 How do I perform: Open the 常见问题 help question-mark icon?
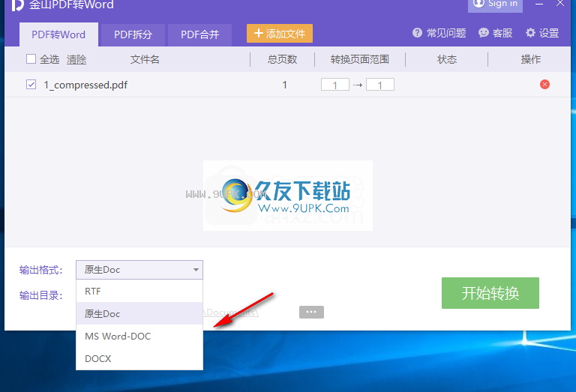click(x=417, y=33)
